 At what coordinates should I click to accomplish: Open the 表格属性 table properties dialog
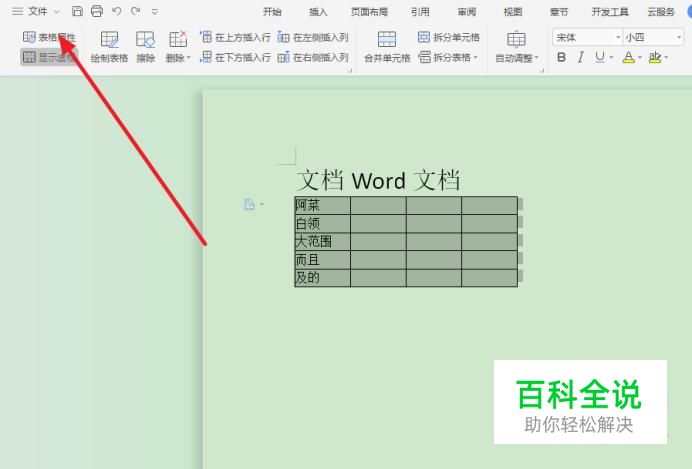(x=49, y=37)
